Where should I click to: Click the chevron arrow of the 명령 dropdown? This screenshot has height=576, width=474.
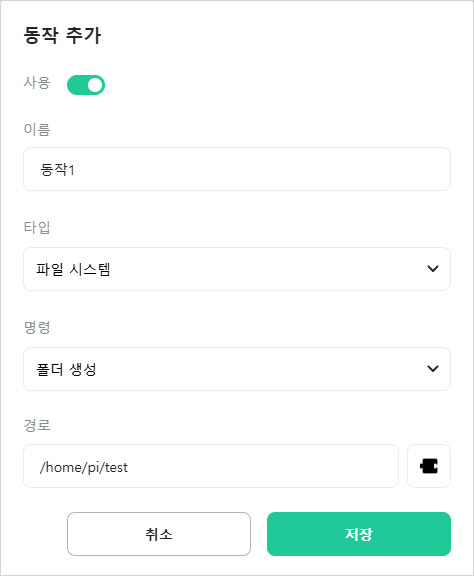click(433, 369)
